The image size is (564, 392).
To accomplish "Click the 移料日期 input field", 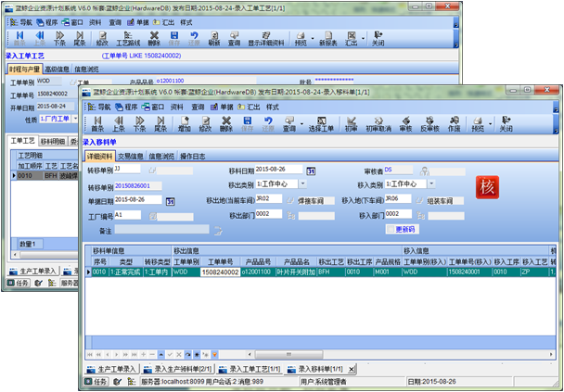I will coord(279,170).
